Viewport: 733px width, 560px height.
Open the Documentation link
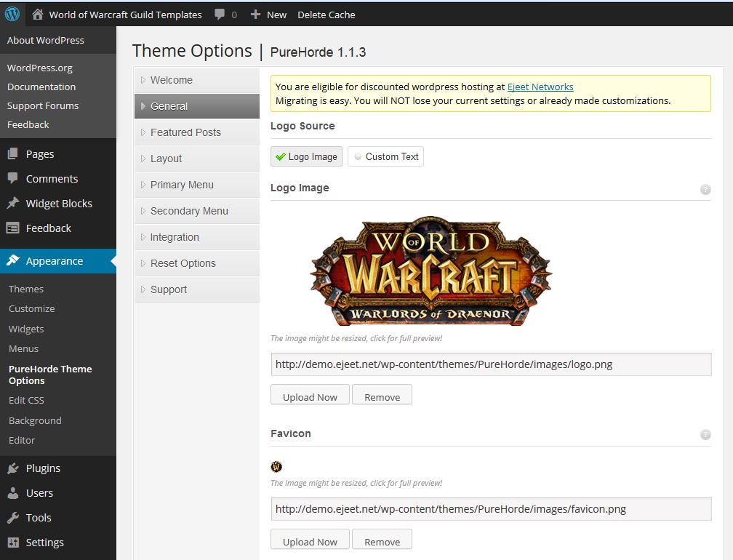tap(41, 87)
